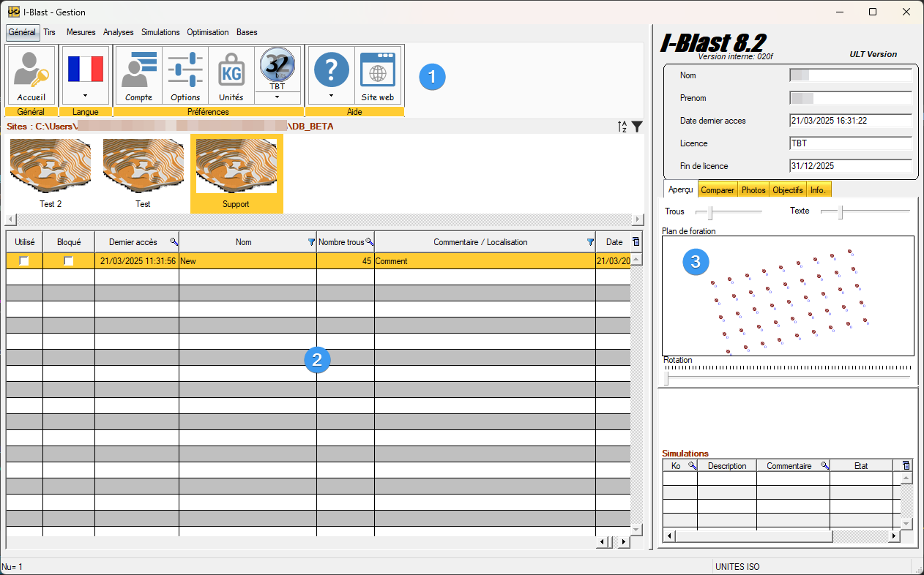Click the Trous slider handle
This screenshot has height=575, width=924.
(x=709, y=212)
